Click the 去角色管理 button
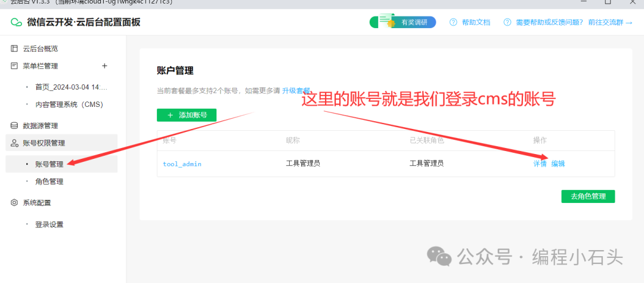This screenshot has height=283, width=644. [588, 196]
